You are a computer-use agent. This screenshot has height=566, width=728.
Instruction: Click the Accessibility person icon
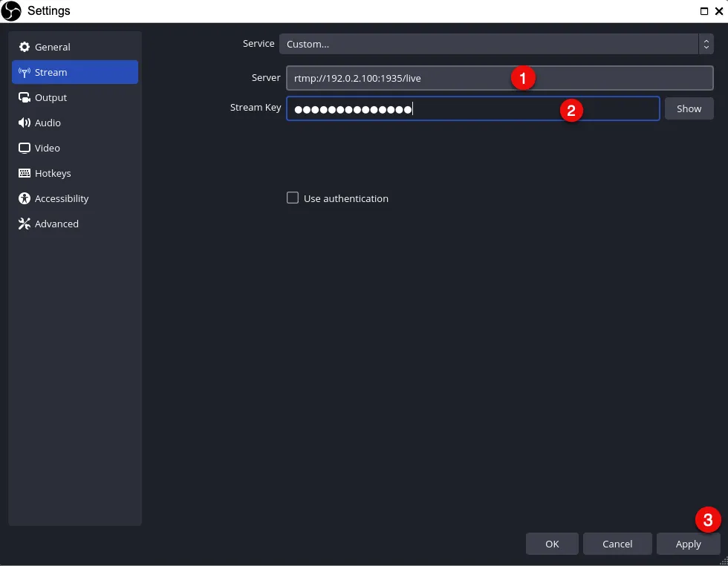tap(24, 199)
